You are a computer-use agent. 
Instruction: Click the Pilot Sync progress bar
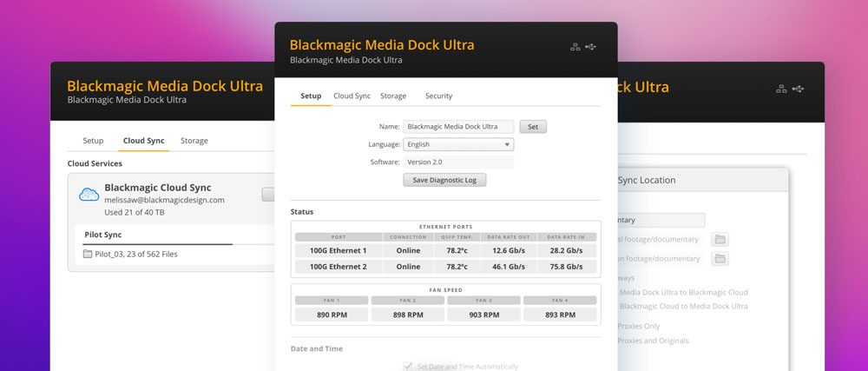coord(179,243)
